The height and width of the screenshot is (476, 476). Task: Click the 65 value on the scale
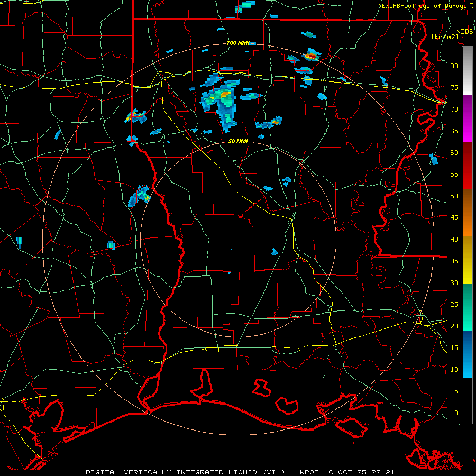454,131
